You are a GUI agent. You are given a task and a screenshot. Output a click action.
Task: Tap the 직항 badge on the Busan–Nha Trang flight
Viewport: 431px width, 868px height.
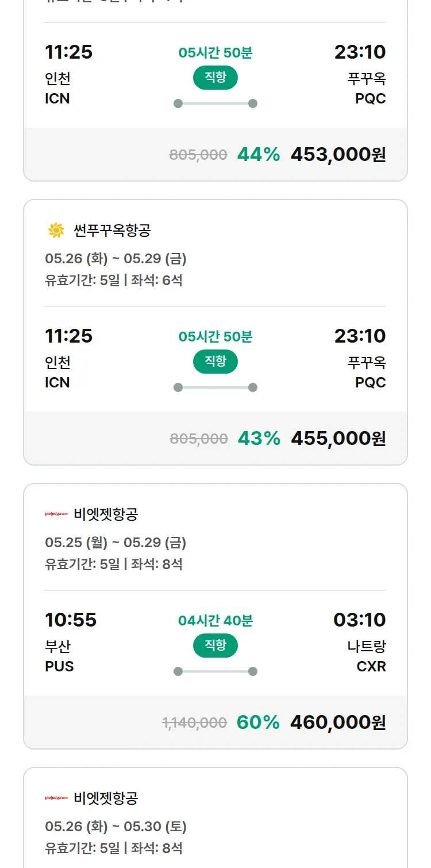215,646
